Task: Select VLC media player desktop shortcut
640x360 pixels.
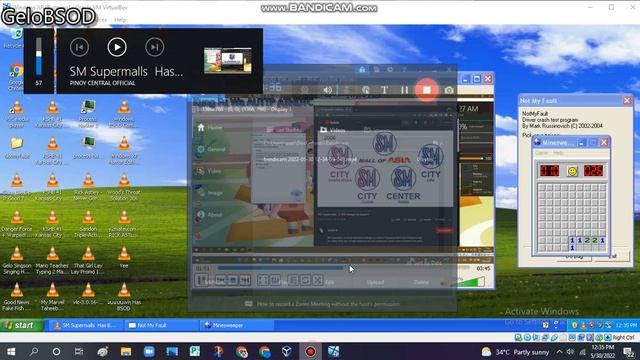Action: point(17,114)
